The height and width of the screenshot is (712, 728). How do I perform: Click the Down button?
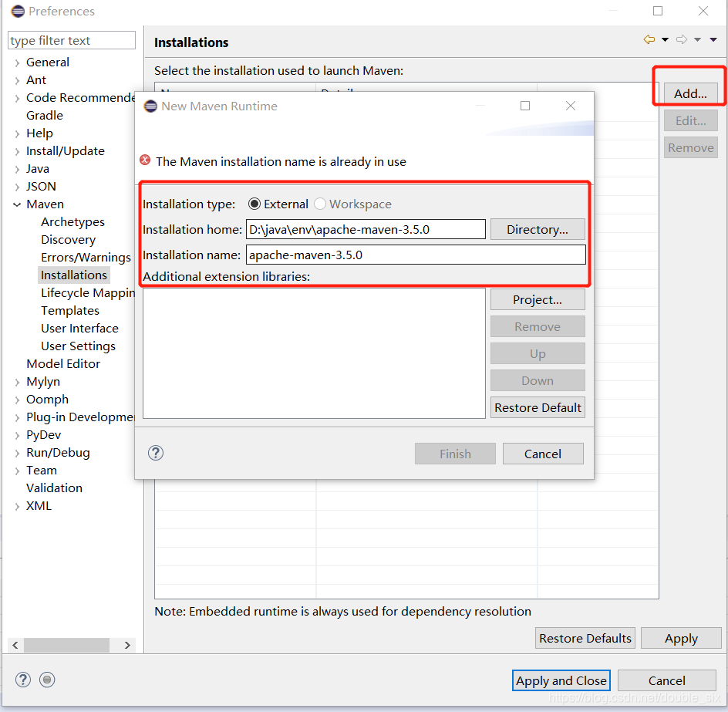tap(538, 380)
